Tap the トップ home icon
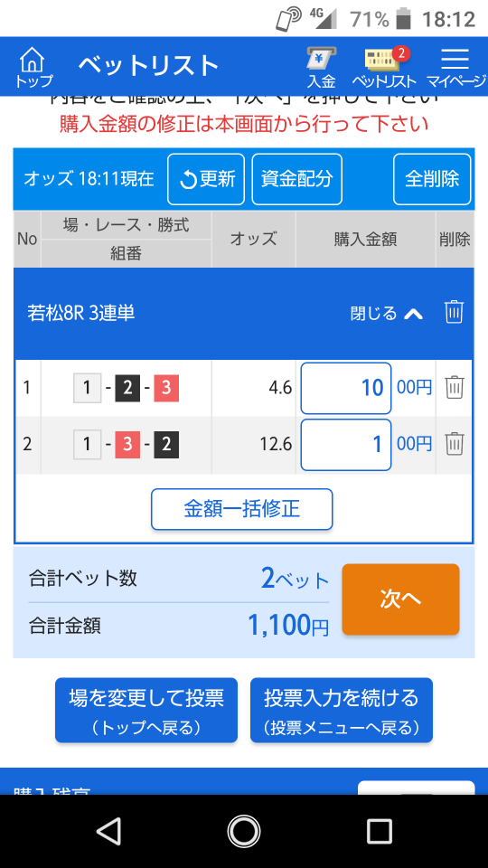Image resolution: width=488 pixels, height=868 pixels. (33, 67)
